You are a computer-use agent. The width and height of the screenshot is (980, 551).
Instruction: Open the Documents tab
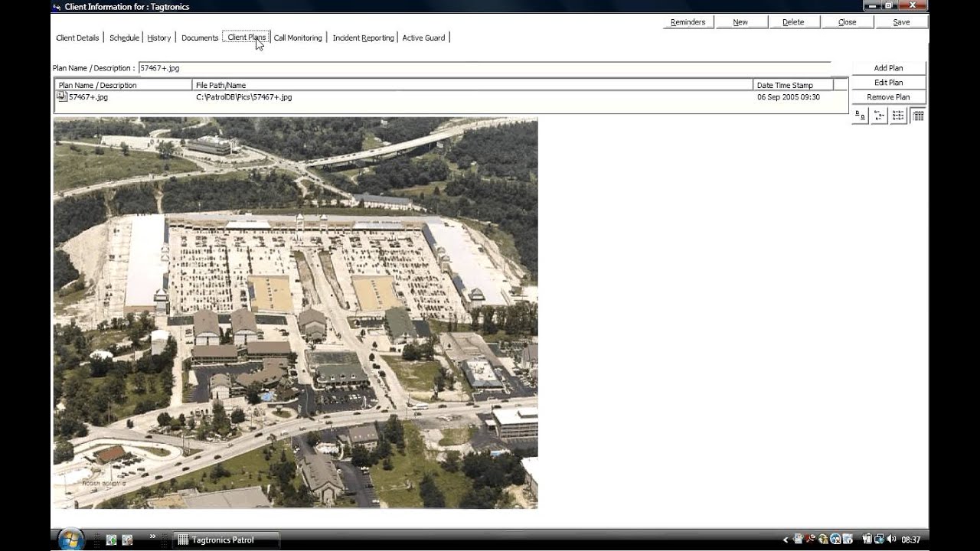click(x=200, y=37)
